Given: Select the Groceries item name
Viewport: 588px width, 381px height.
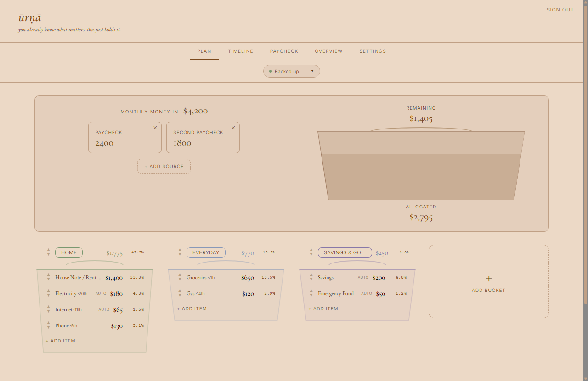Looking at the screenshot, I should [196, 277].
